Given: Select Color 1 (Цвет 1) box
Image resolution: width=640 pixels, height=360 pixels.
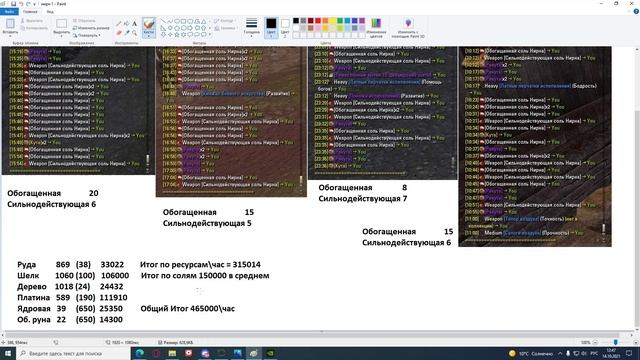Looking at the screenshot, I should pyautogui.click(x=271, y=27).
